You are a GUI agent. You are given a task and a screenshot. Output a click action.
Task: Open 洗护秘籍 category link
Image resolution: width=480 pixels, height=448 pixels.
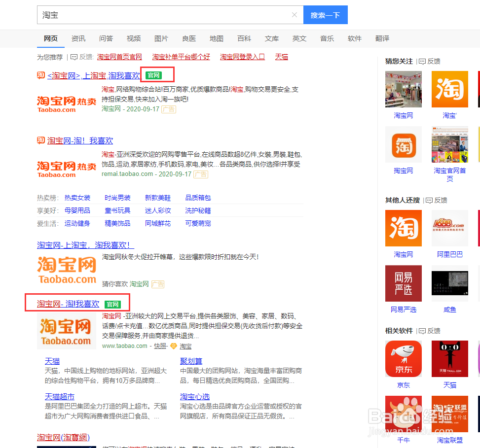pos(198,211)
